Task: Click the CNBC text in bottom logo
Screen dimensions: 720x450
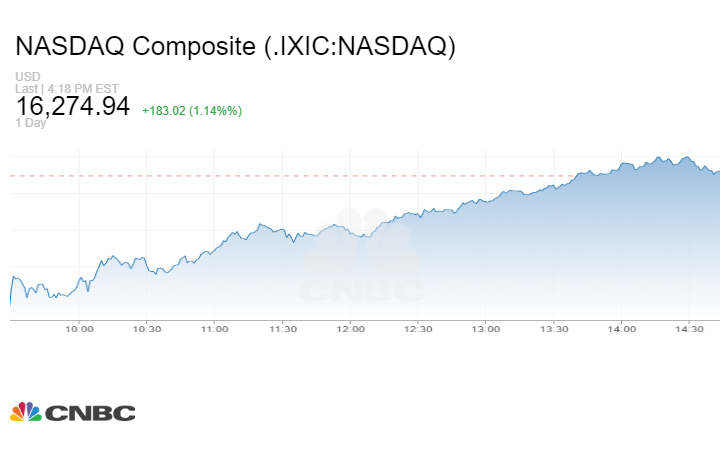Action: point(90,412)
